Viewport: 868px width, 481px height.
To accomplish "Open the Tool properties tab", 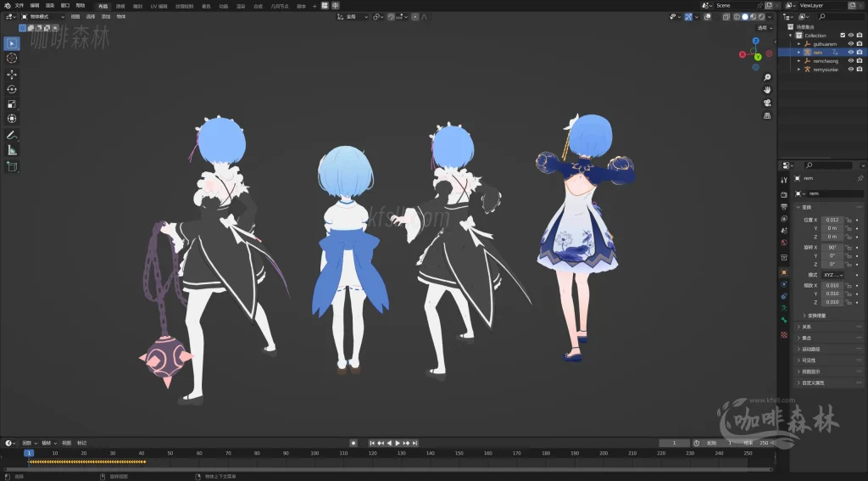I will (784, 180).
